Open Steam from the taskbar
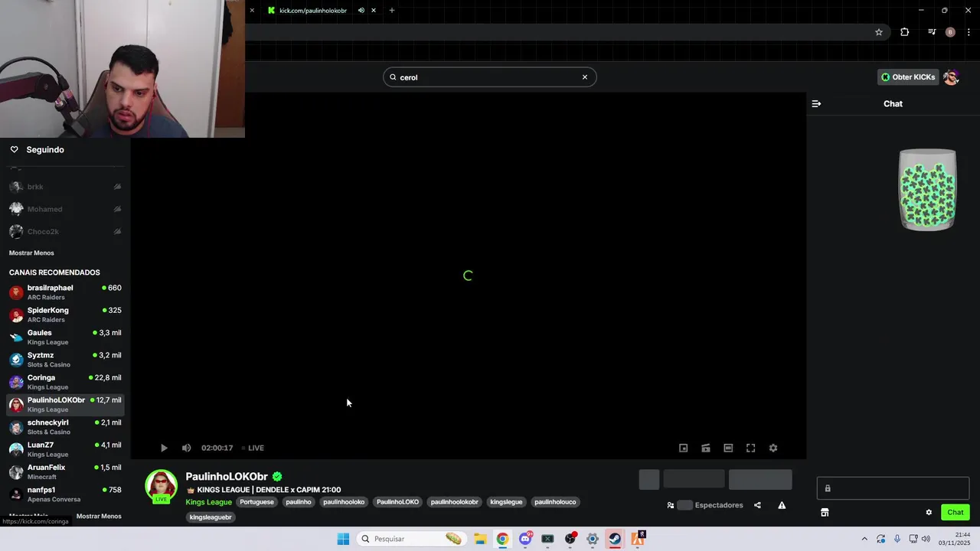Viewport: 980px width, 551px height. coord(615,539)
